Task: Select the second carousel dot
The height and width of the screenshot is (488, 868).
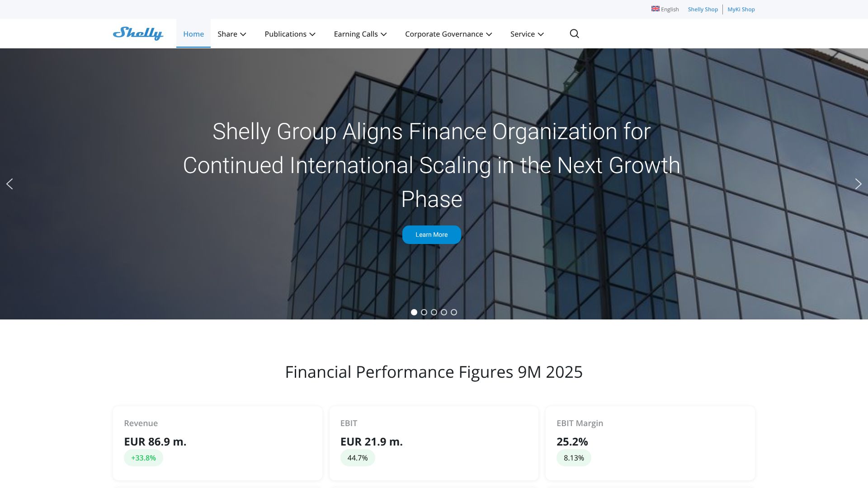Action: (x=424, y=312)
